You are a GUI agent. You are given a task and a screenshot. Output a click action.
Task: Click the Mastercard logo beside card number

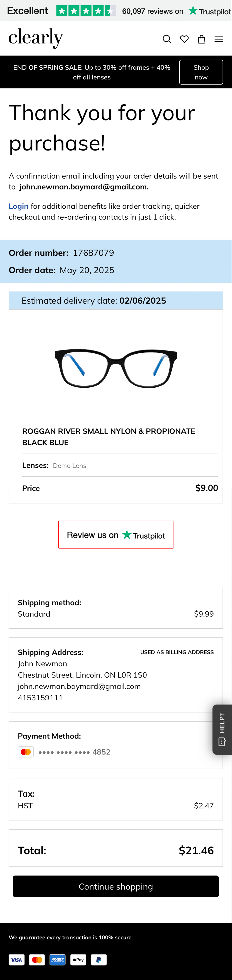[x=26, y=752]
